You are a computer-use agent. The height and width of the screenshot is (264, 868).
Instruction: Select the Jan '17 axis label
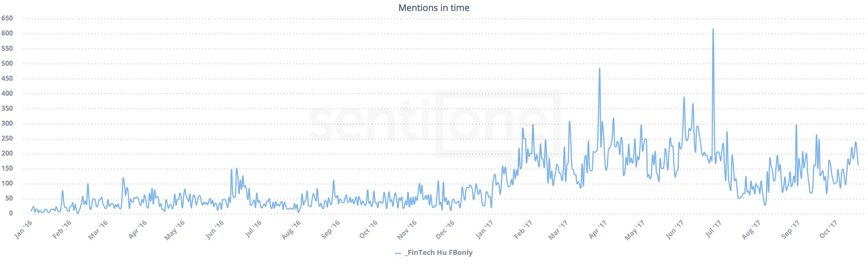click(x=484, y=229)
